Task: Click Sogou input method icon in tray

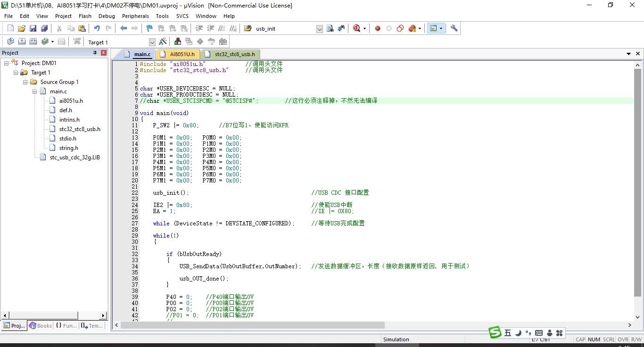Action: [495, 333]
